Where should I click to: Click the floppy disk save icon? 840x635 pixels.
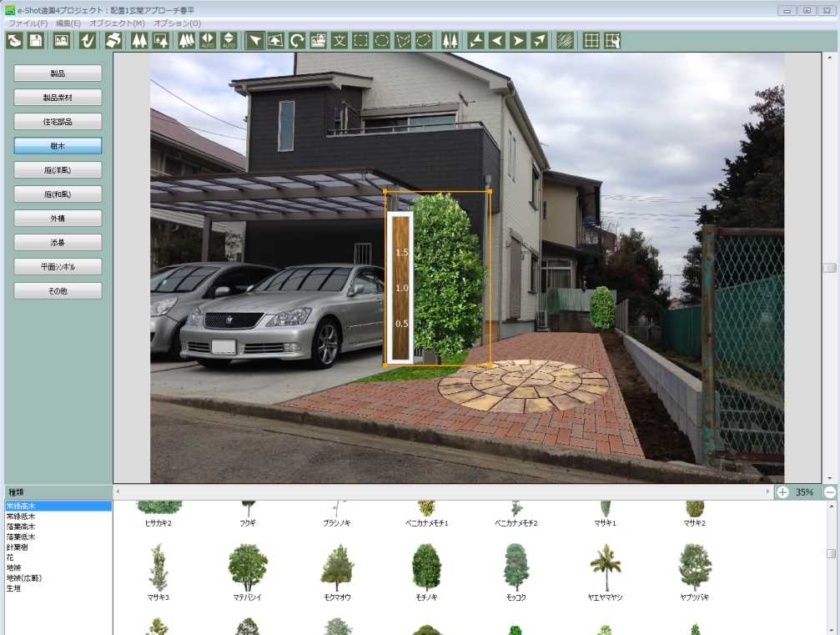click(36, 41)
